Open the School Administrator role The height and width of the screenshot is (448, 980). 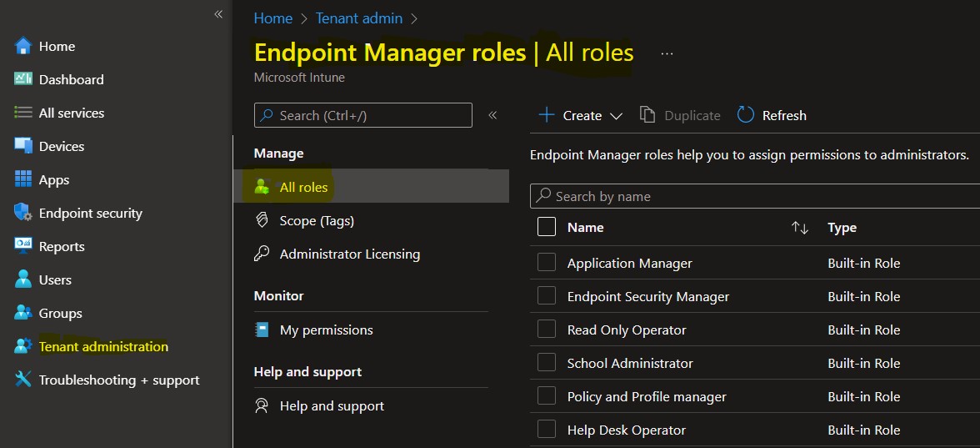(630, 363)
